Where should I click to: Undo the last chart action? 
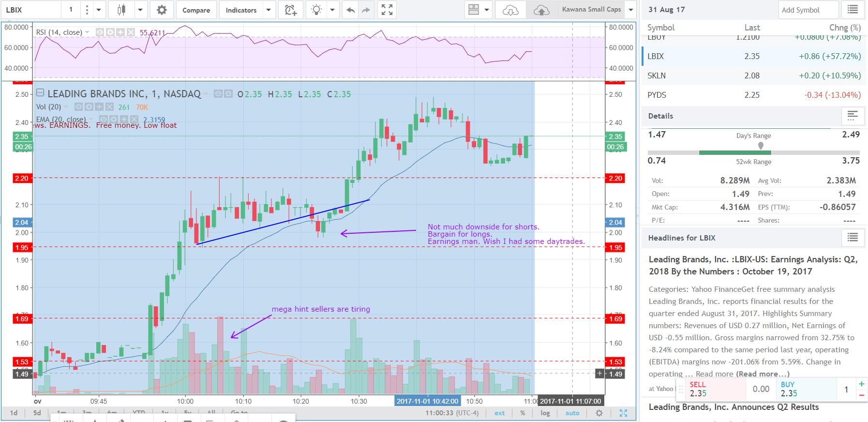click(x=350, y=10)
